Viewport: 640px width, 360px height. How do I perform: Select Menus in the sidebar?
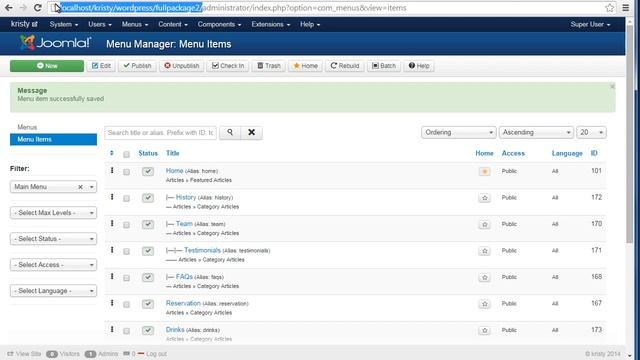(x=27, y=127)
